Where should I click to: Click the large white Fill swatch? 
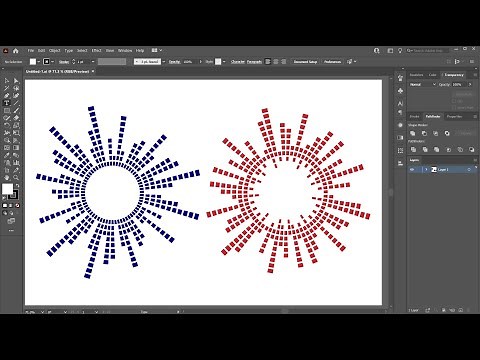coord(7,189)
